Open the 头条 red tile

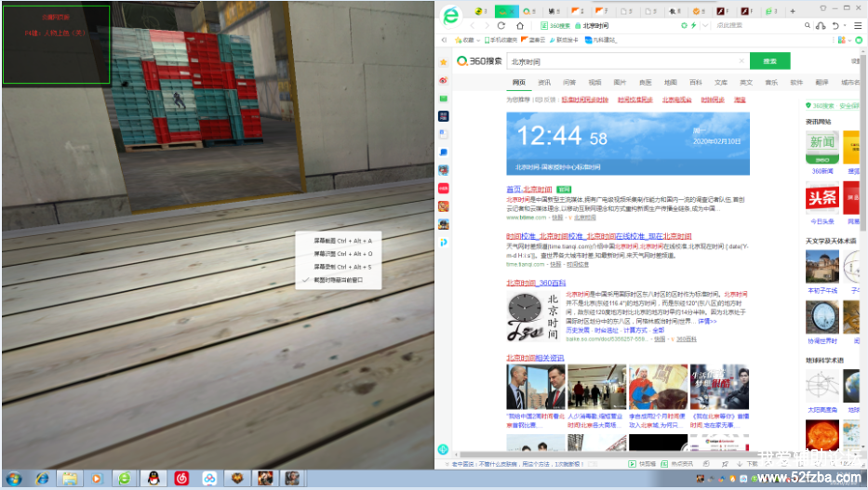point(822,197)
